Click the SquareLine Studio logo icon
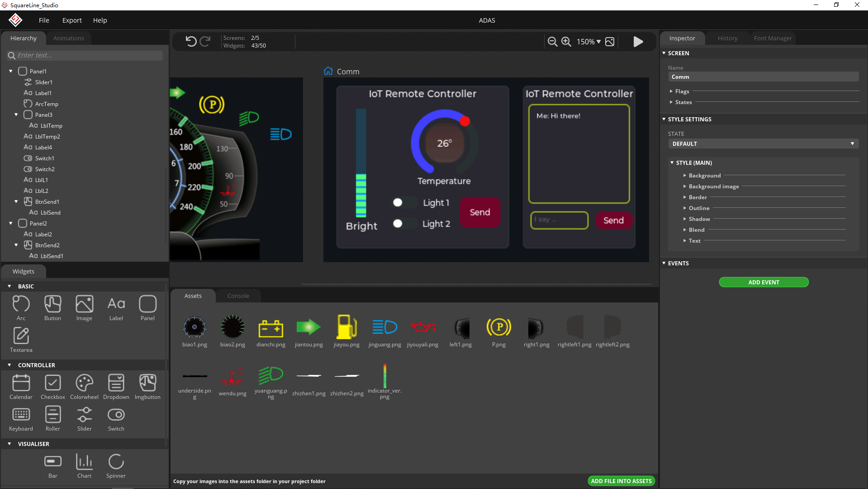Image resolution: width=868 pixels, height=489 pixels. click(x=15, y=20)
